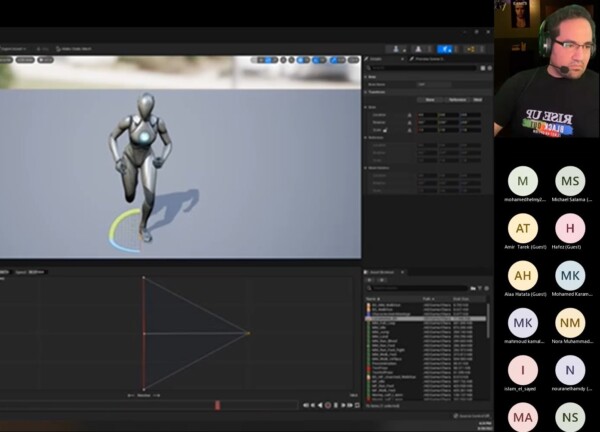Select the rightmost blend space sample point
600x432 pixels.
pos(247,333)
